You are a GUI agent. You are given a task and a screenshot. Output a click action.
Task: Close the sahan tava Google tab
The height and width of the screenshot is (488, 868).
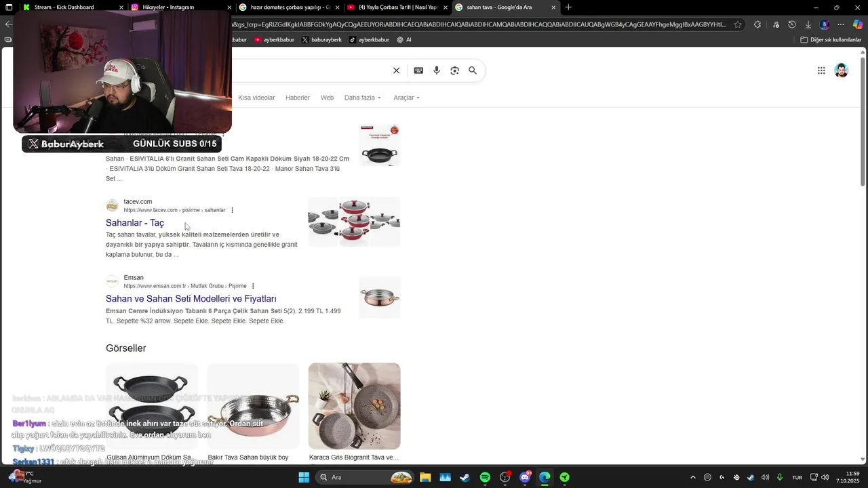pos(553,7)
